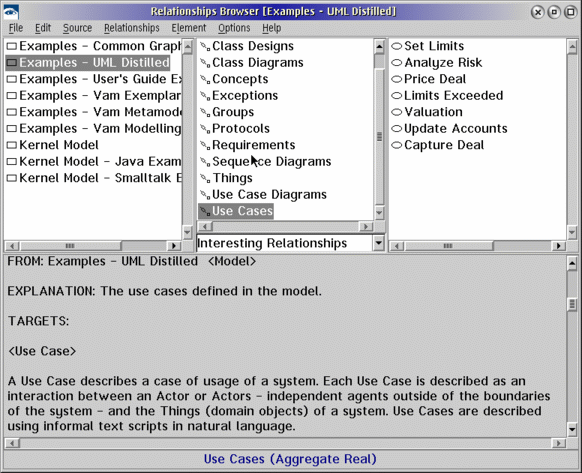The width and height of the screenshot is (582, 473).
Task: Open the Help menu
Action: 271,28
